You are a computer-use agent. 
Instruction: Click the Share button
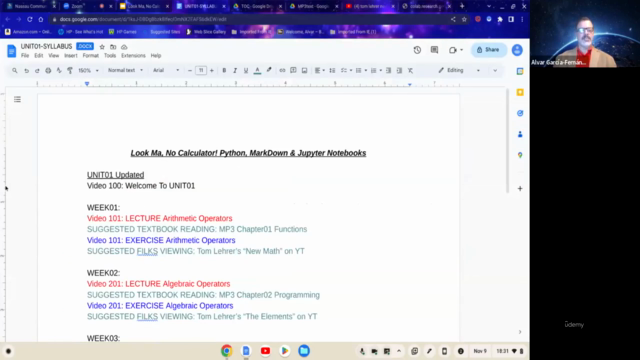click(x=489, y=50)
